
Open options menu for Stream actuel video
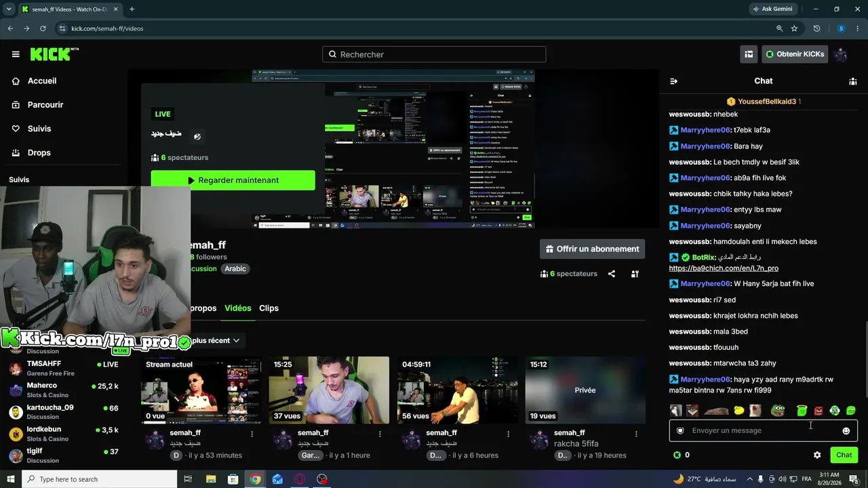tap(252, 434)
